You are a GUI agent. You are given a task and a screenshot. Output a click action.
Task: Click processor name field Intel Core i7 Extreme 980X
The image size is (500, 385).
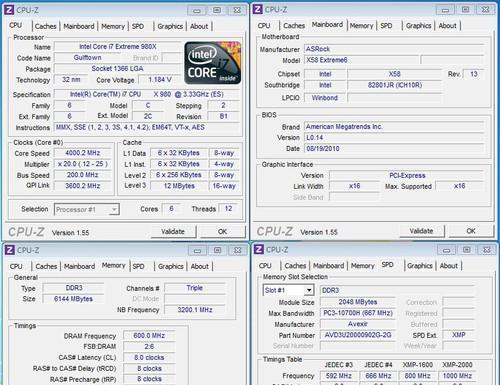pyautogui.click(x=118, y=47)
